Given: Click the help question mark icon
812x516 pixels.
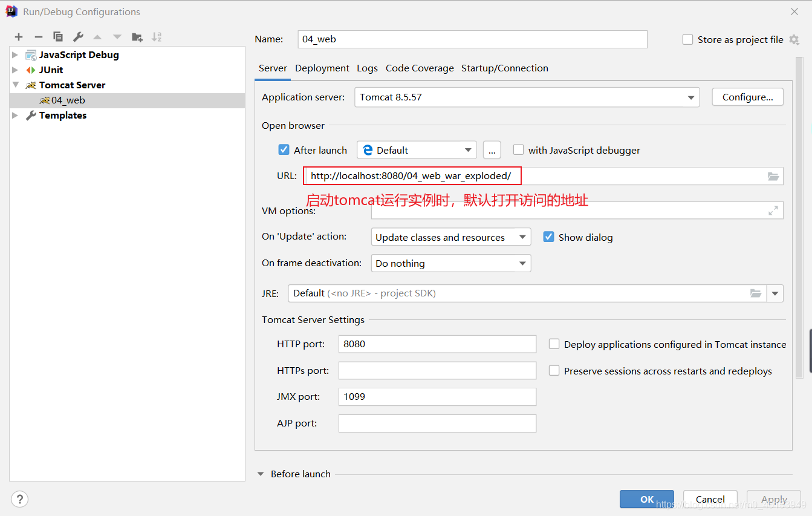Looking at the screenshot, I should [x=19, y=499].
